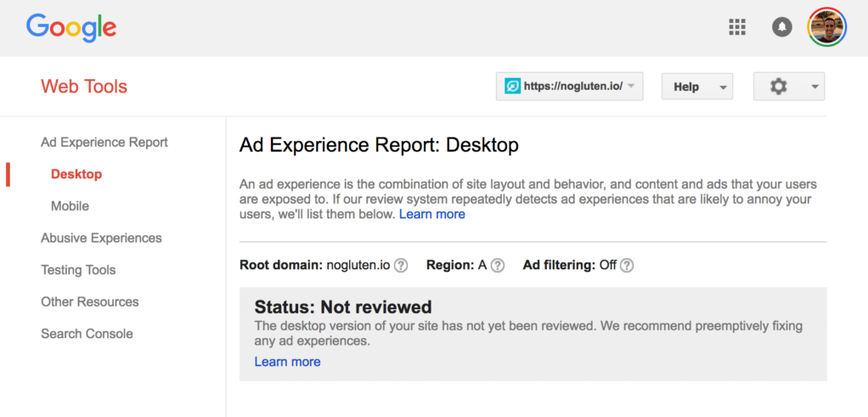The width and height of the screenshot is (868, 417).
Task: Click the help icon next to Region
Action: click(x=498, y=265)
